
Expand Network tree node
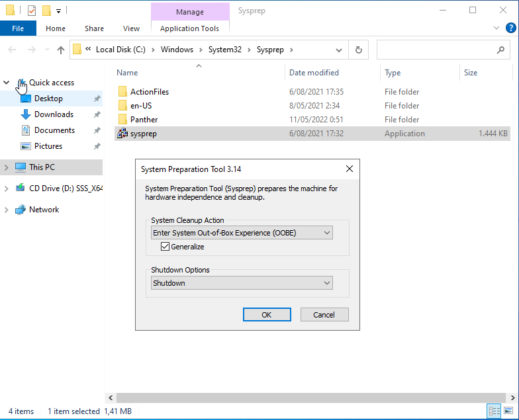tap(7, 210)
